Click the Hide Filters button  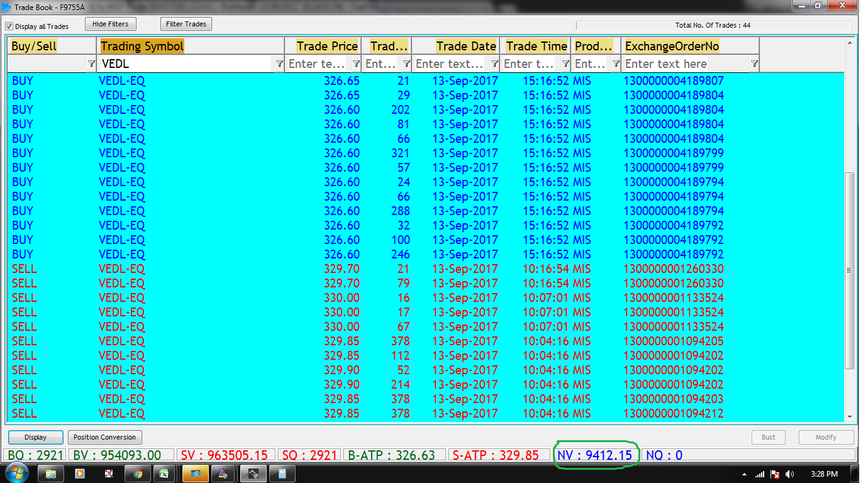coord(110,24)
